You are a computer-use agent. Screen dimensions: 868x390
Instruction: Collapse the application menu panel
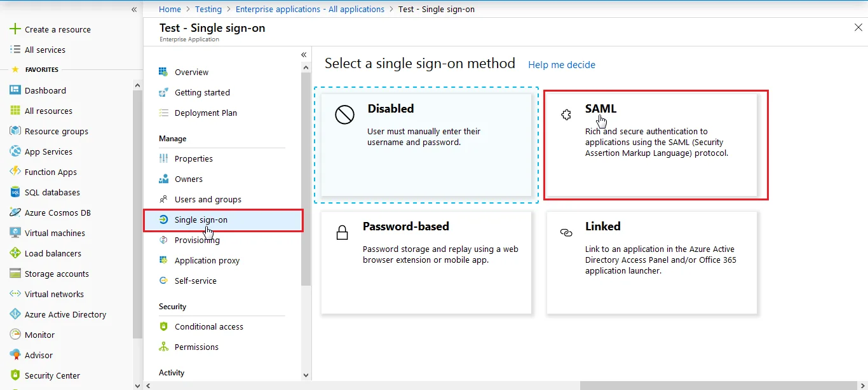303,55
